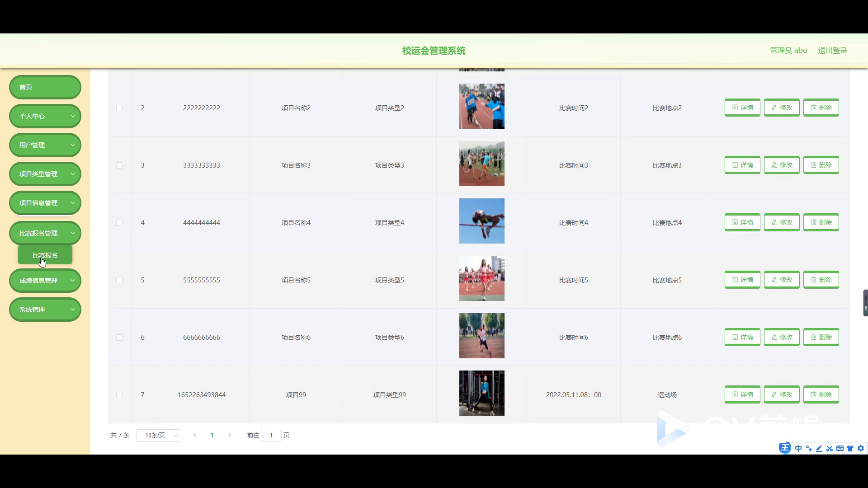Click 删除 in row 4 项目名称4
This screenshot has height=488, width=868.
click(821, 222)
